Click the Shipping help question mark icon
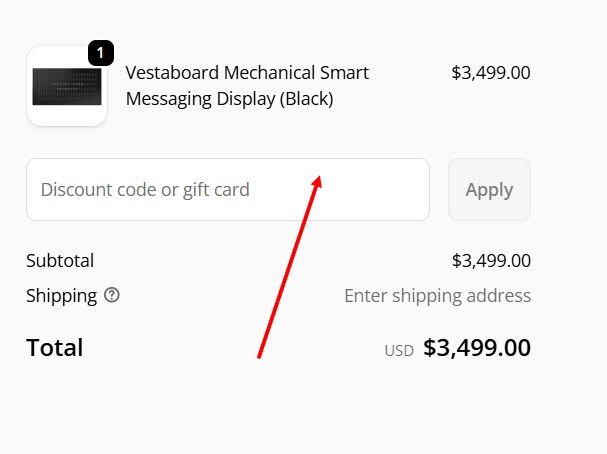Image resolution: width=607 pixels, height=454 pixels. (112, 296)
